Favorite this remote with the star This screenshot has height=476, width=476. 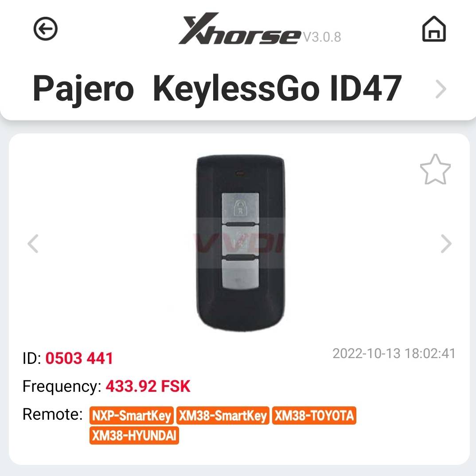[x=435, y=169]
